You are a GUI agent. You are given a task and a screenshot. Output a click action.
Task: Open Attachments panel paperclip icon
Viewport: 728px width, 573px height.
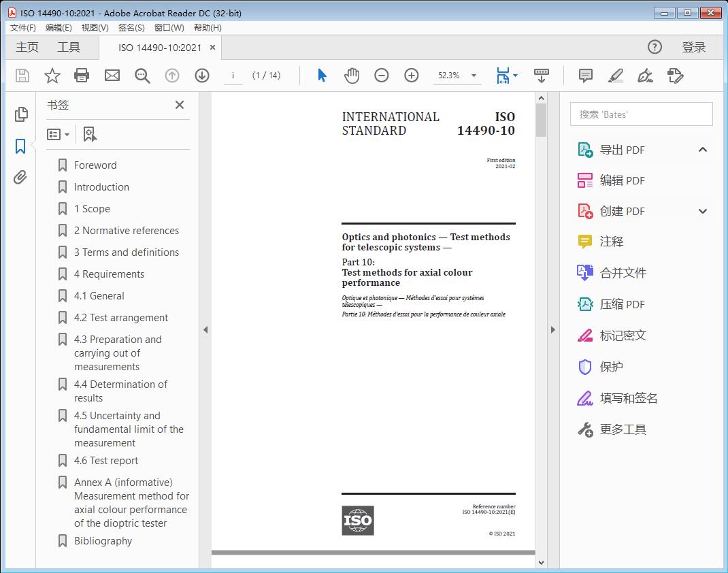tap(20, 178)
